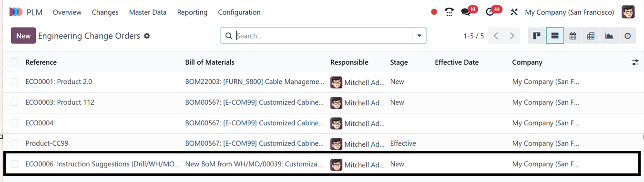Open the Changes menu
Image resolution: width=644 pixels, height=182 pixels.
(x=105, y=12)
